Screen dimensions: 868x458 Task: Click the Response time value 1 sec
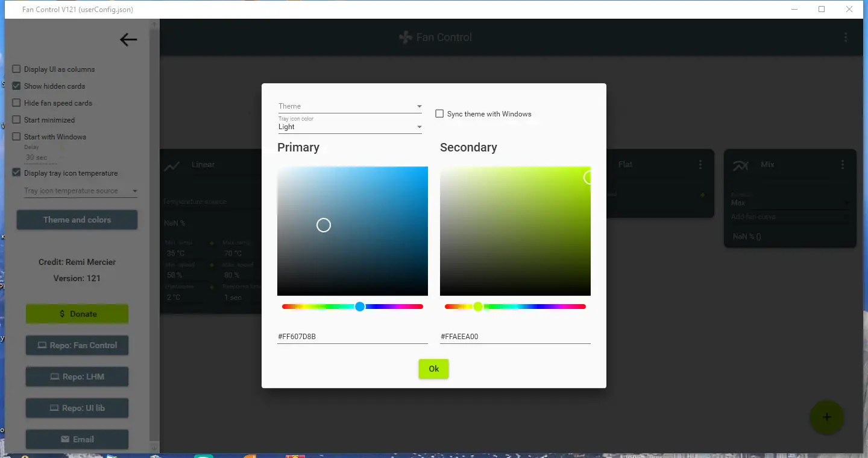(x=233, y=297)
